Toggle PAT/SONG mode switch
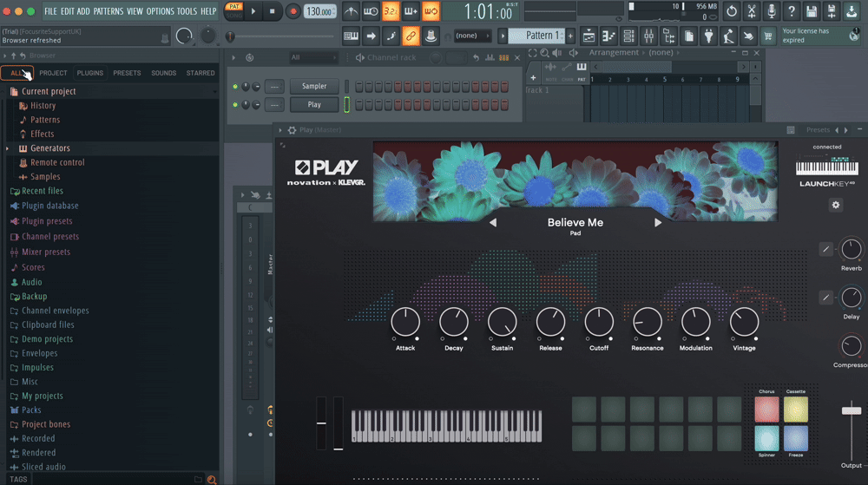 [233, 11]
